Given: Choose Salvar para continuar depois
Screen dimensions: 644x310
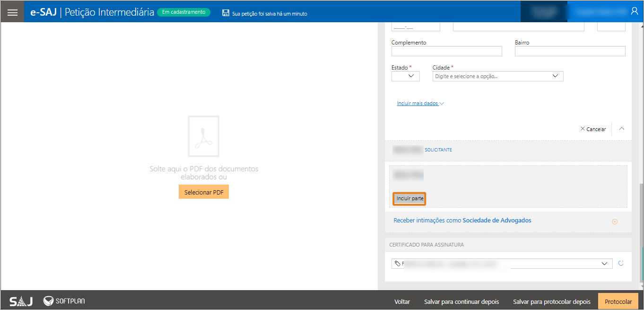Looking at the screenshot, I should [461, 301].
